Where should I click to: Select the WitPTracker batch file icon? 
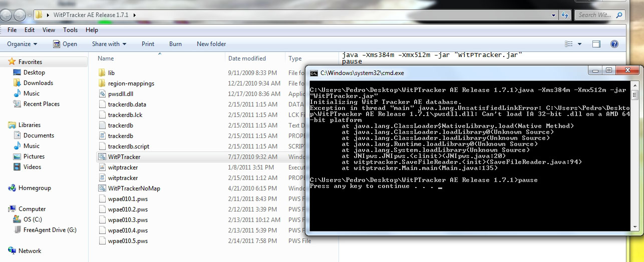point(102,157)
